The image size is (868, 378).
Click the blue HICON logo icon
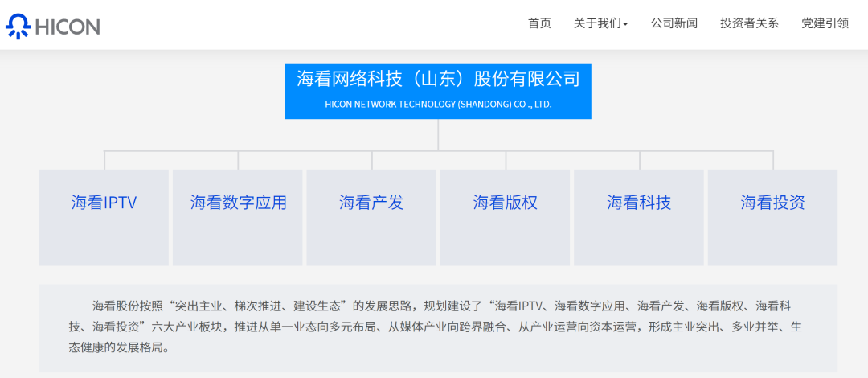(x=18, y=26)
